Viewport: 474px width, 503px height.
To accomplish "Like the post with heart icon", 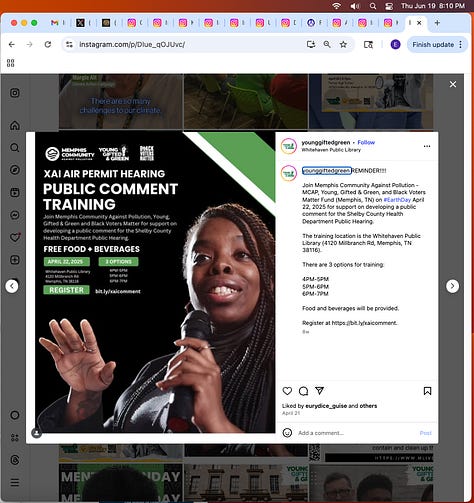I will point(287,391).
